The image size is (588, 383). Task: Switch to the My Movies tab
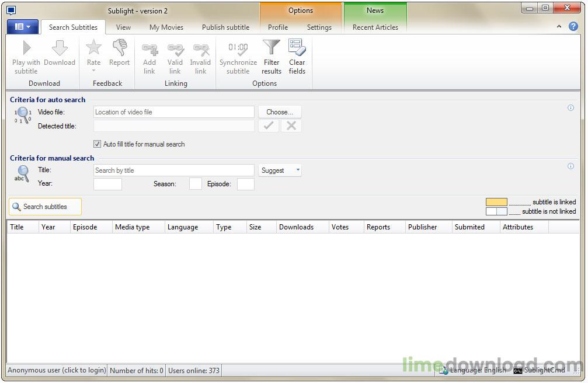166,27
